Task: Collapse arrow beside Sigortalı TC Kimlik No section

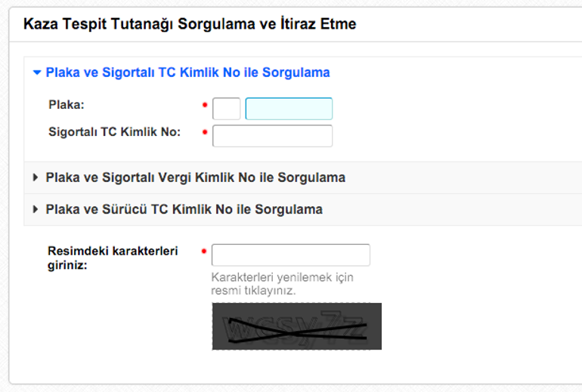Action: click(36, 73)
